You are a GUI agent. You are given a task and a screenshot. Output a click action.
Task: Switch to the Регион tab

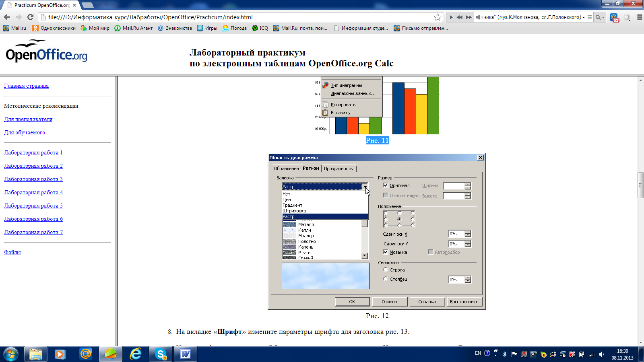(x=311, y=168)
